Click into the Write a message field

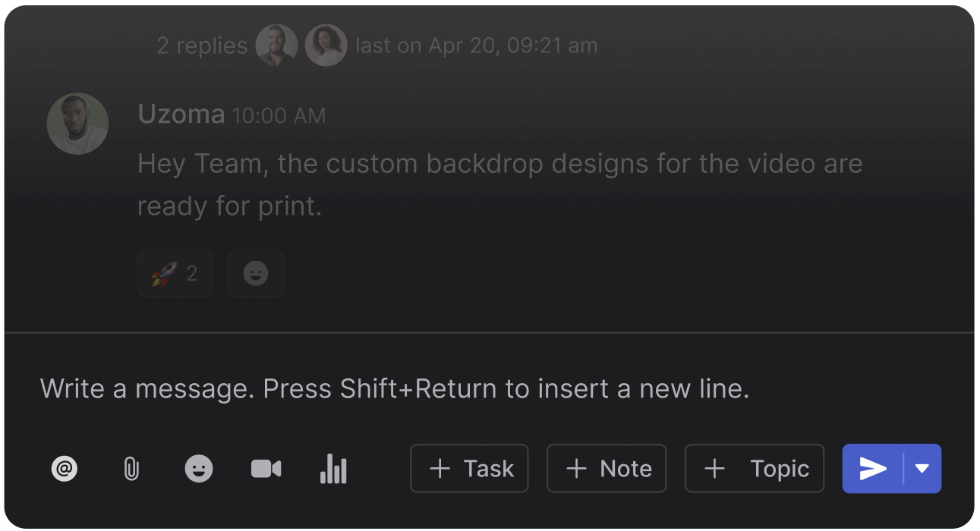click(395, 388)
